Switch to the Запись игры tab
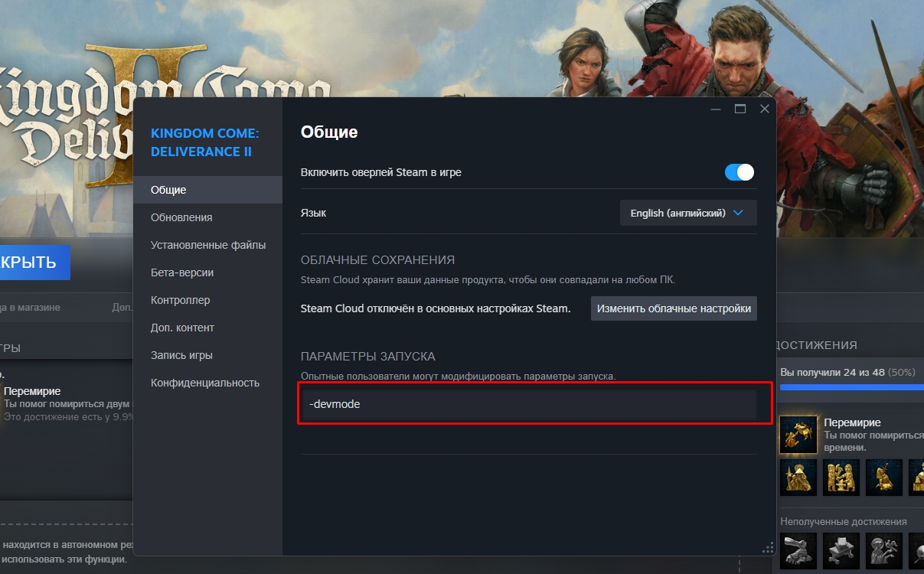Image resolution: width=924 pixels, height=574 pixels. coord(207,355)
